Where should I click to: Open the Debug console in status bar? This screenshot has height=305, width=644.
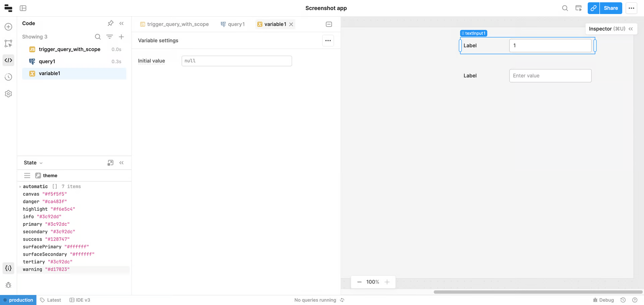pos(603,300)
